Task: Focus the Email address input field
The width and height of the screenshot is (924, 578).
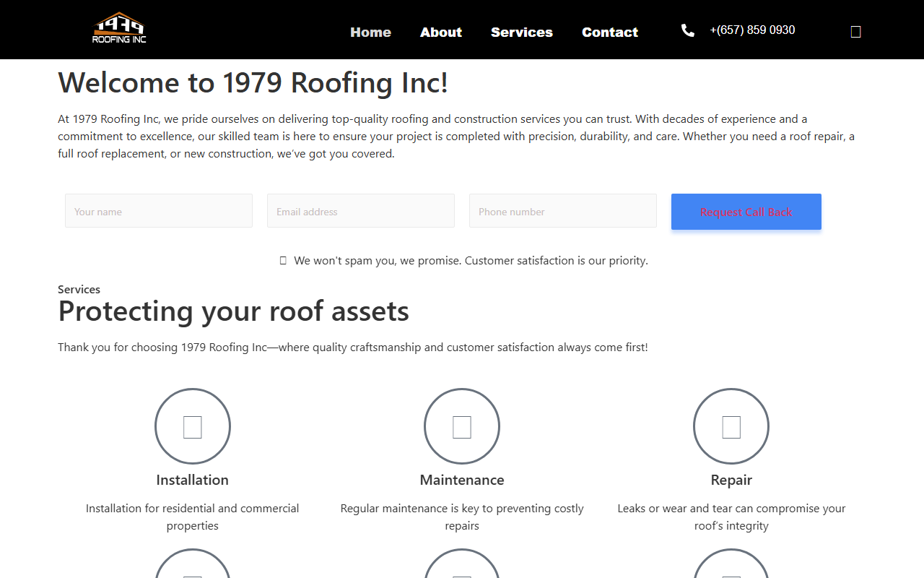Action: [361, 211]
